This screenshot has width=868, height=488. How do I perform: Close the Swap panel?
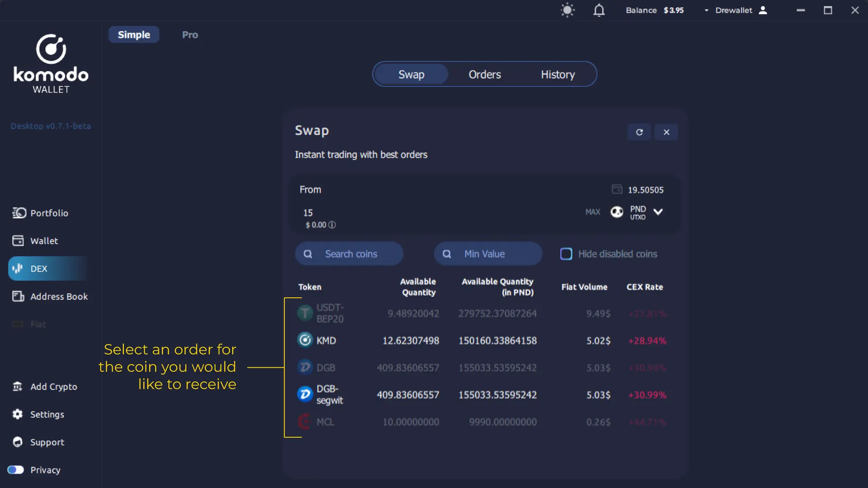coord(666,132)
